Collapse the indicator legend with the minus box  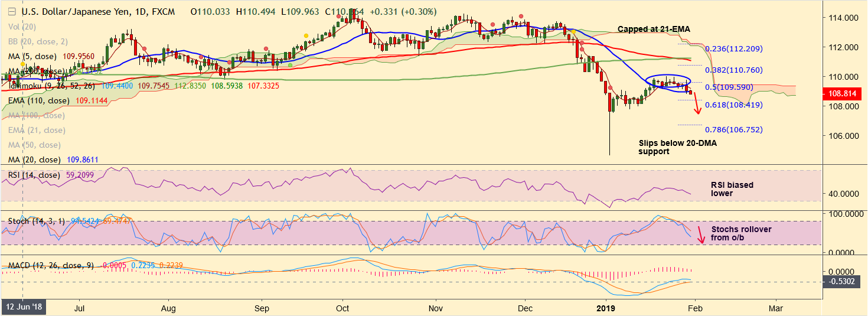pos(11,12)
